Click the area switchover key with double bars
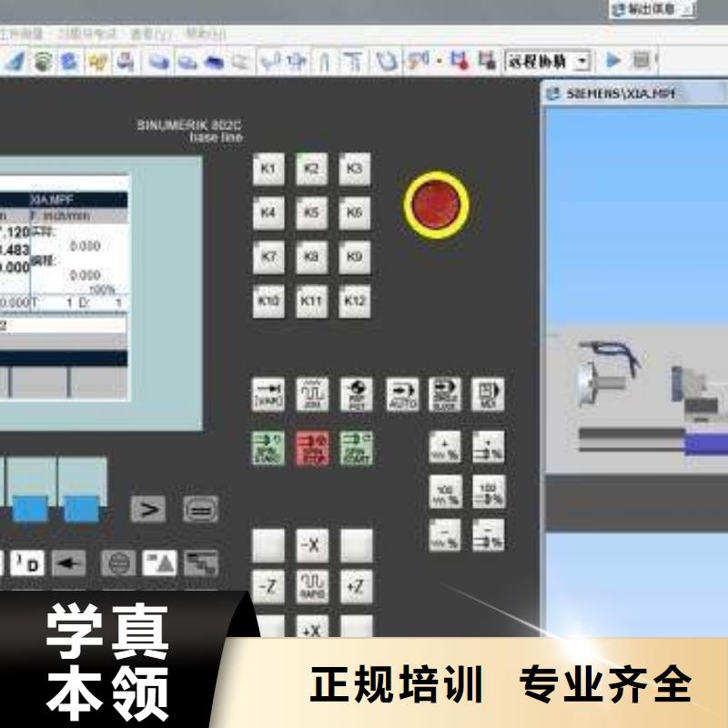This screenshot has width=728, height=728. (200, 510)
